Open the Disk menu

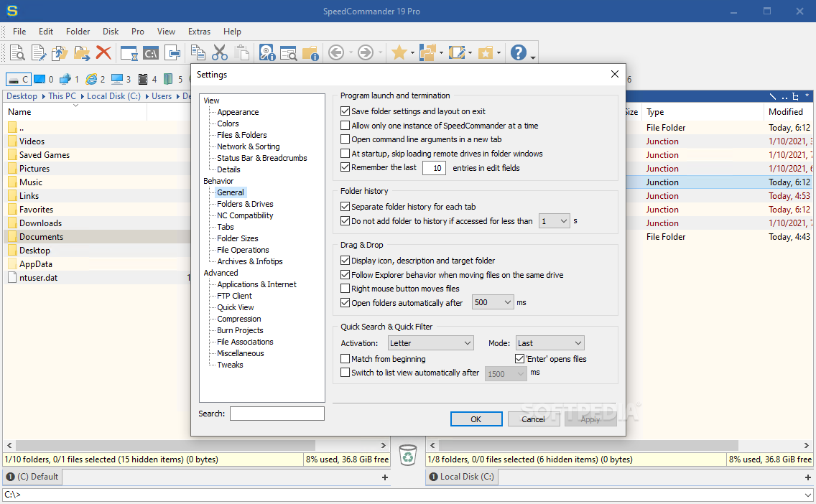coord(111,31)
